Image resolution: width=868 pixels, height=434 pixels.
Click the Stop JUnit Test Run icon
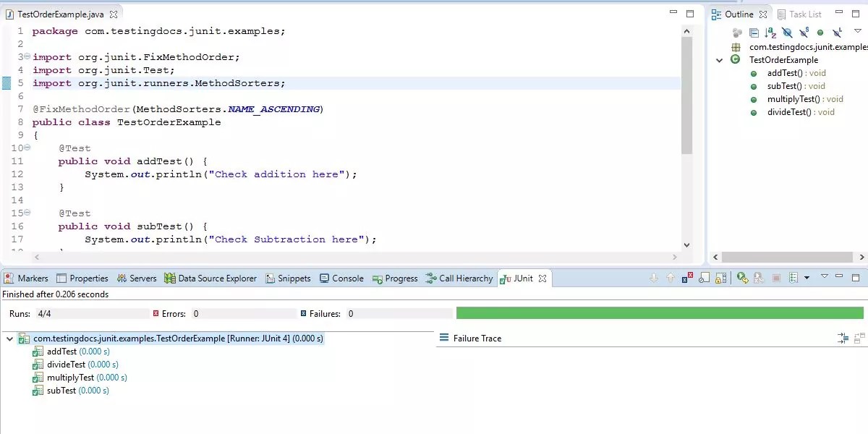[775, 278]
